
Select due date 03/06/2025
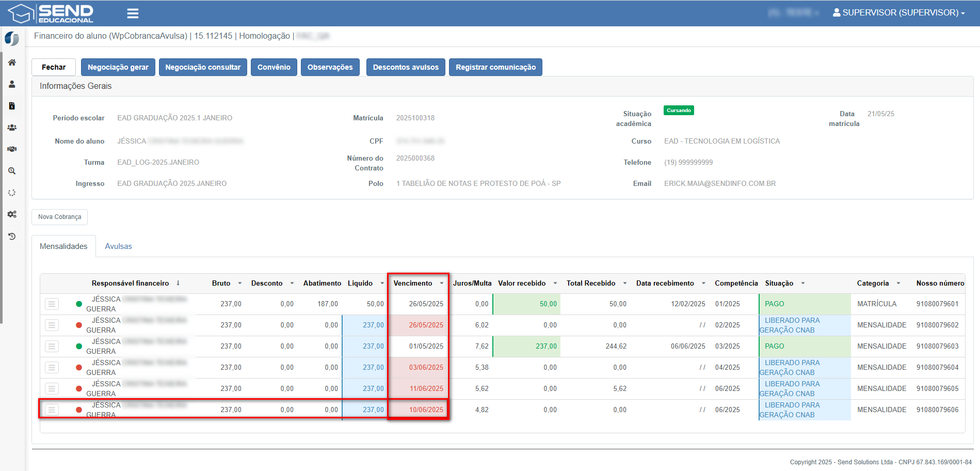pyautogui.click(x=426, y=368)
